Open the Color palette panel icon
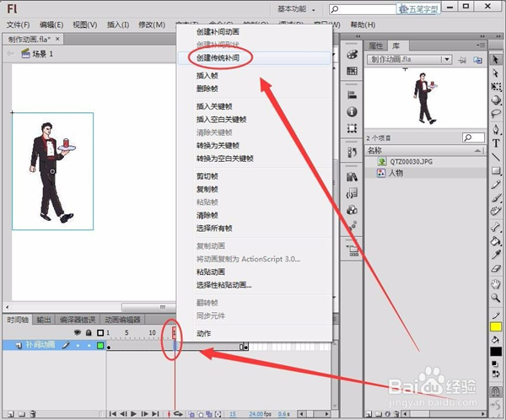The image size is (506, 420). [352, 55]
